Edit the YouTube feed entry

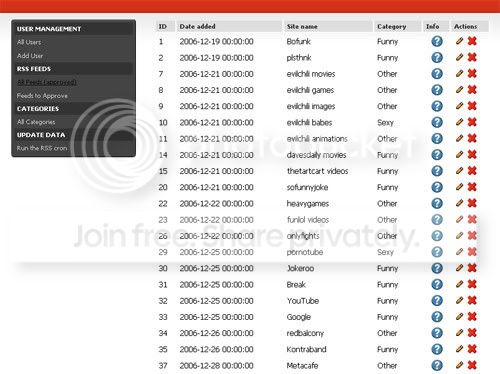pos(459,300)
